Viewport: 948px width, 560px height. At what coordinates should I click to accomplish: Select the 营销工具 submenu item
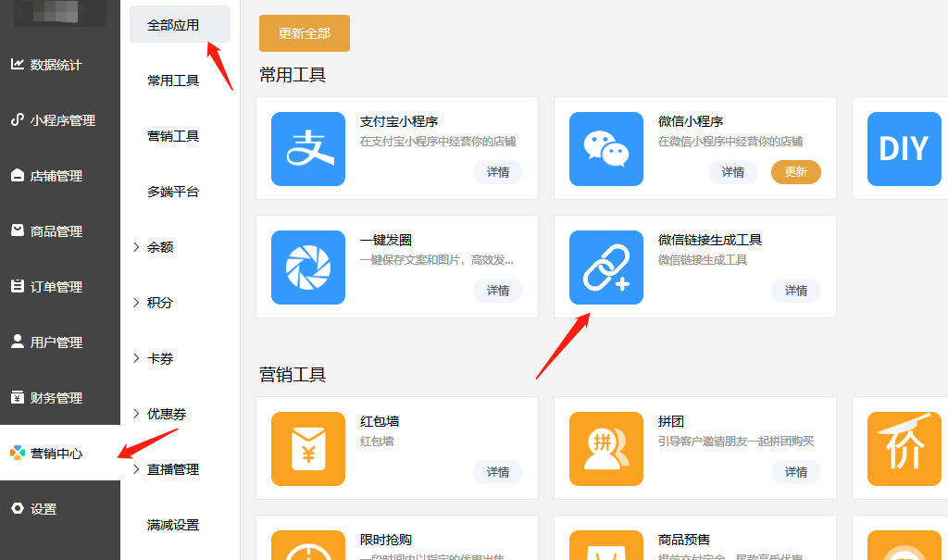(173, 136)
